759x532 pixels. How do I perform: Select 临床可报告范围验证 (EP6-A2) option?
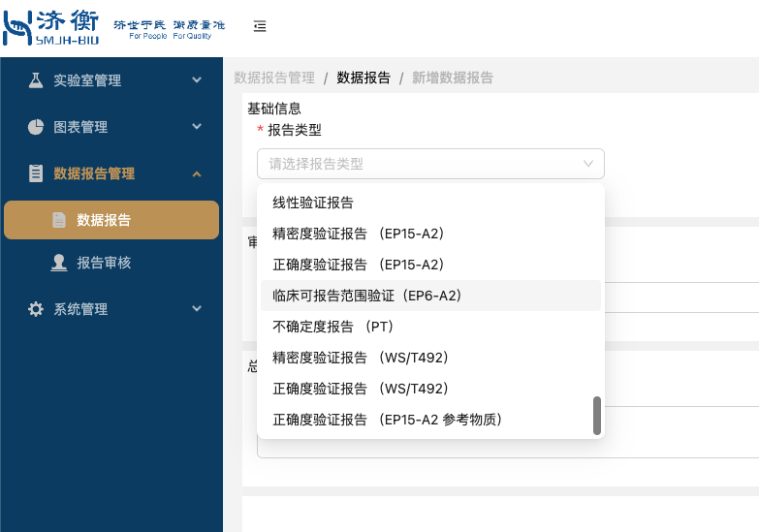point(366,296)
